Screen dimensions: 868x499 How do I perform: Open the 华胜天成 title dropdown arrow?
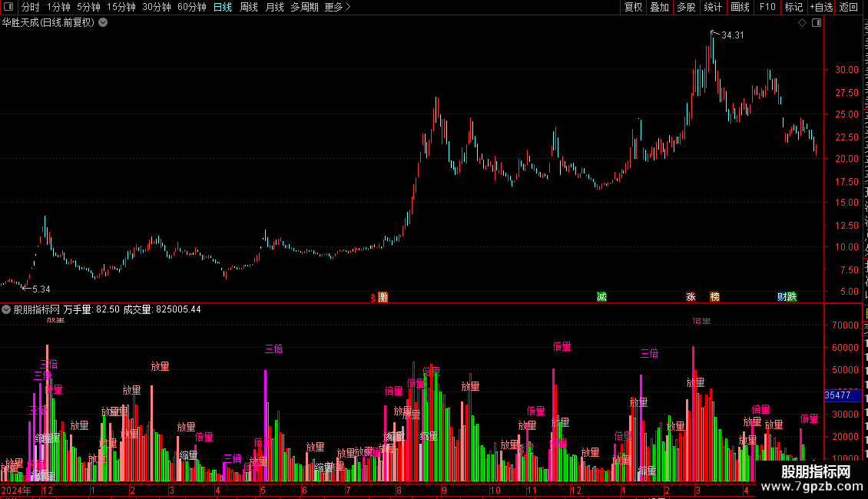103,23
